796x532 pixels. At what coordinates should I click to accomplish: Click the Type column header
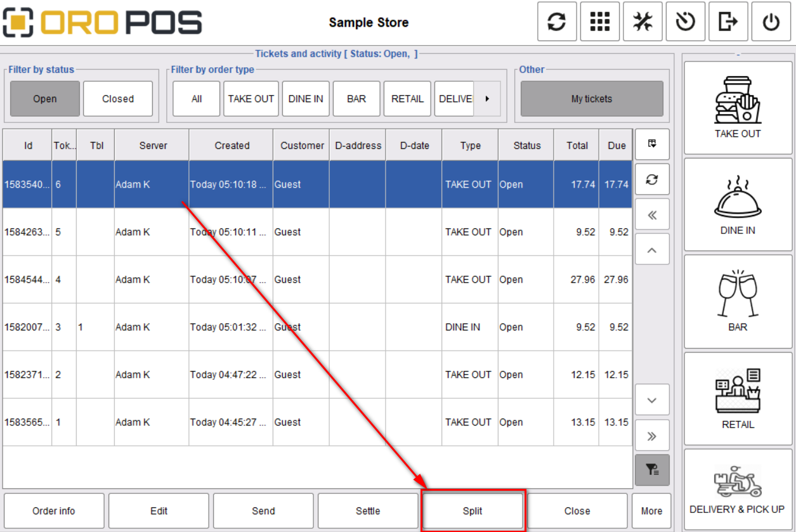click(x=471, y=145)
